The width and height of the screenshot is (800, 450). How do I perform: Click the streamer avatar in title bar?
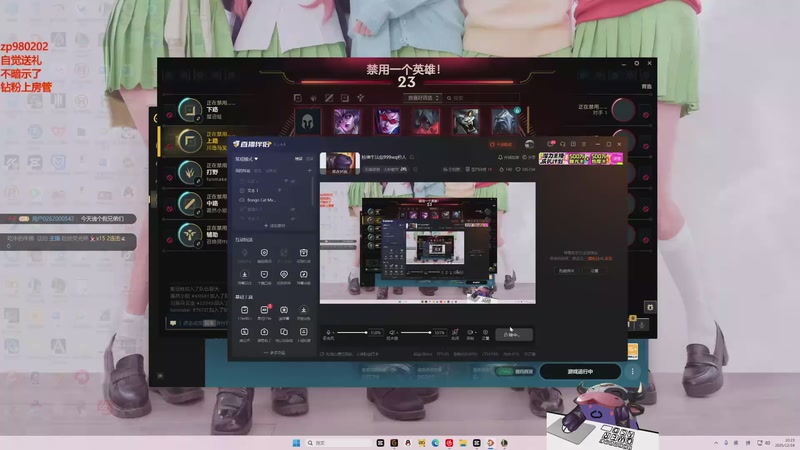[x=529, y=144]
